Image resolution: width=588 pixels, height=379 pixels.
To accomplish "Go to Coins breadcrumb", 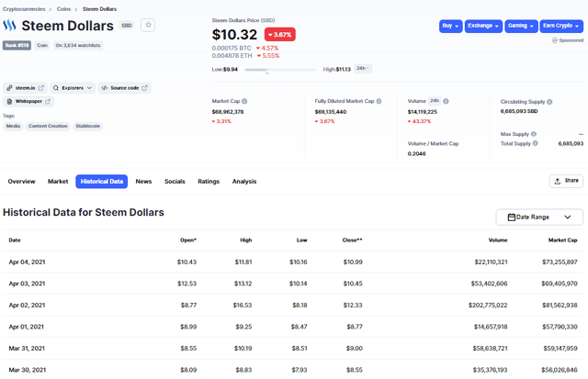I will point(63,9).
